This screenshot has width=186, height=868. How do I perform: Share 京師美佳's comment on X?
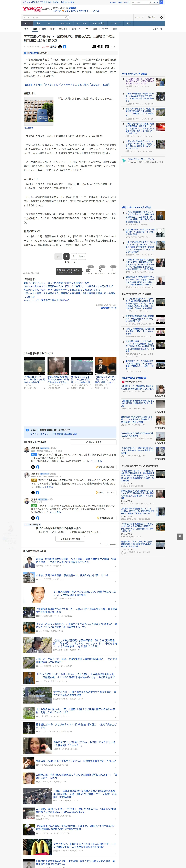(x=33, y=493)
